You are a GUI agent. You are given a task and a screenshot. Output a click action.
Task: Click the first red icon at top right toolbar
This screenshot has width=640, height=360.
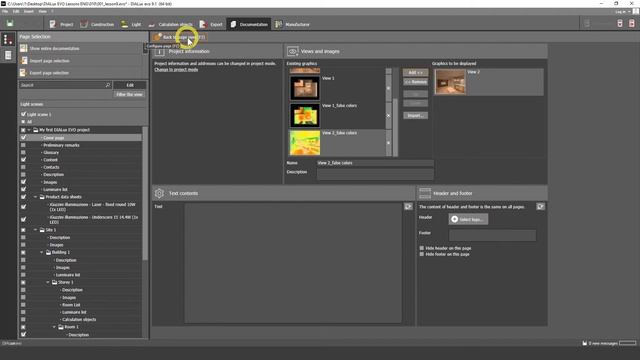tap(620, 23)
